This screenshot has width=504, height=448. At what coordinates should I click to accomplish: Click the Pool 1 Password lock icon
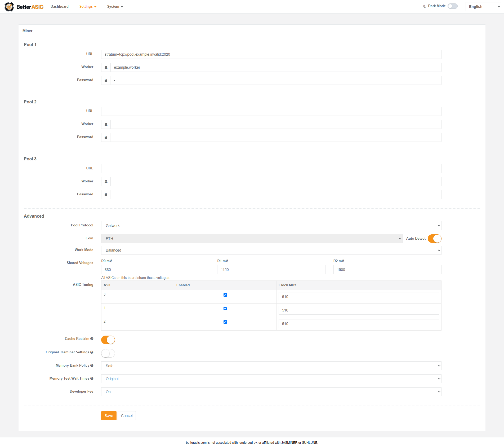pyautogui.click(x=106, y=80)
